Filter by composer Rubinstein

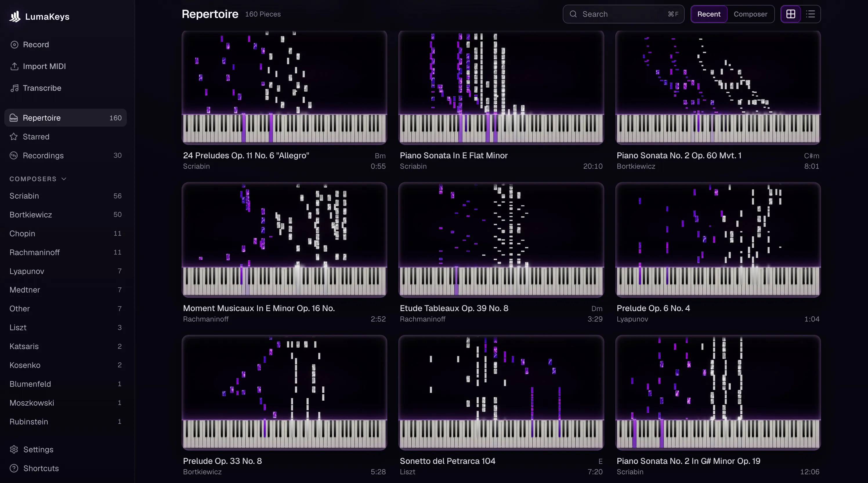point(65,422)
